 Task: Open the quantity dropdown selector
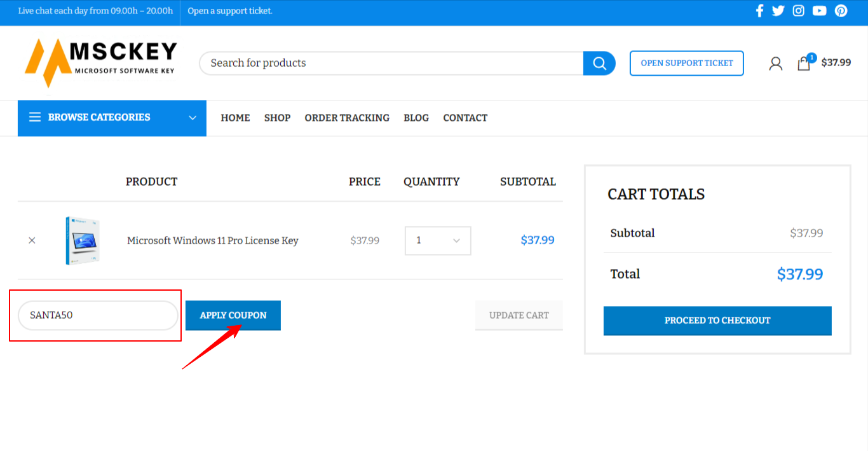click(438, 240)
